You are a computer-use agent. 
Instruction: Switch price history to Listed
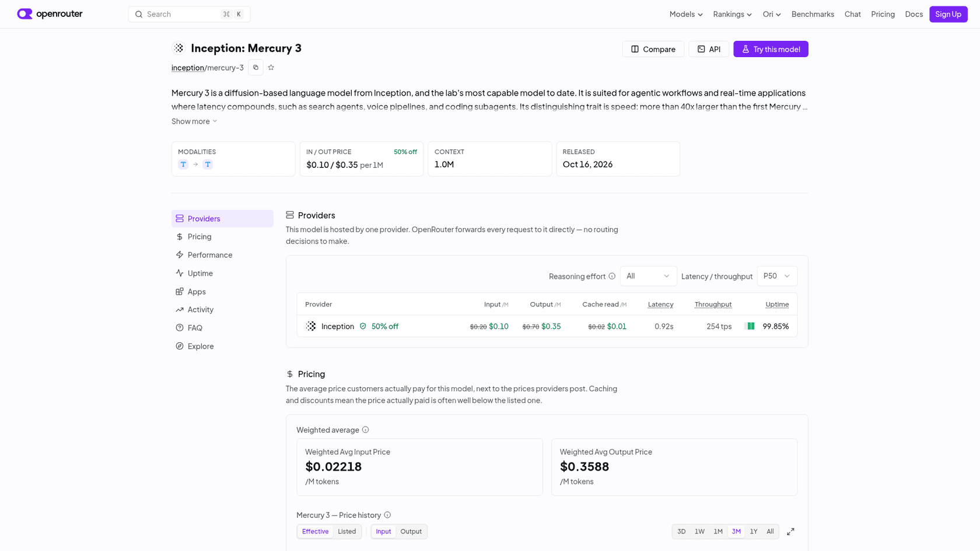click(347, 532)
